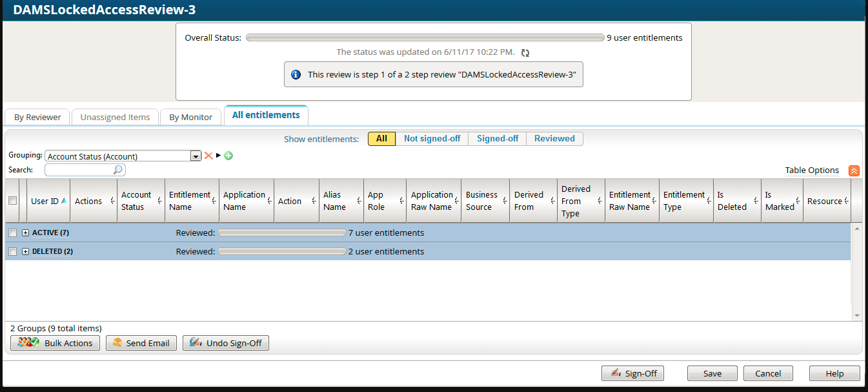Check the select-all checkbox in table header

pos(13,200)
